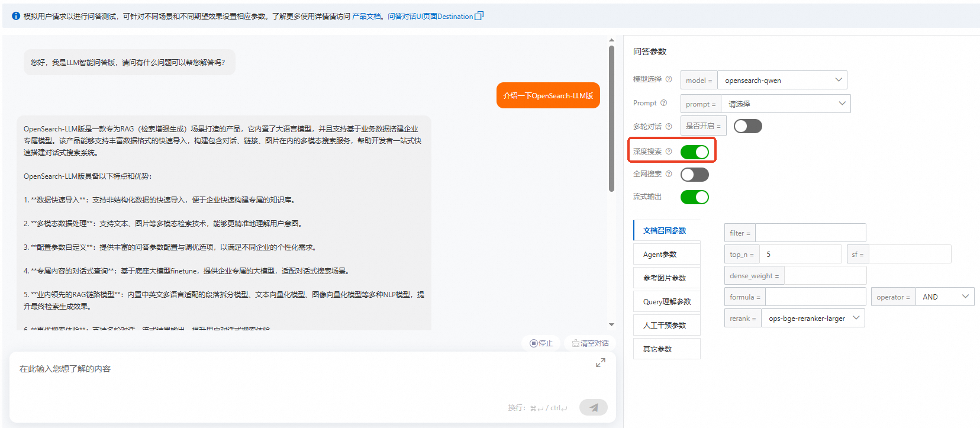Click help icon beside Prompt label
The width and height of the screenshot is (980, 428).
point(663,103)
